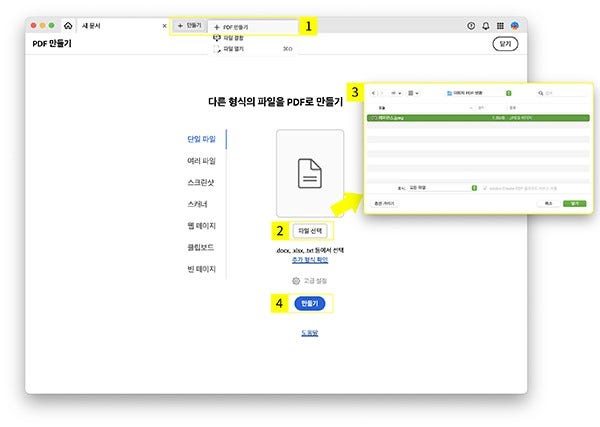600x427 pixels.
Task: Open the grid grouping dropdown in file dialog
Action: tap(413, 93)
